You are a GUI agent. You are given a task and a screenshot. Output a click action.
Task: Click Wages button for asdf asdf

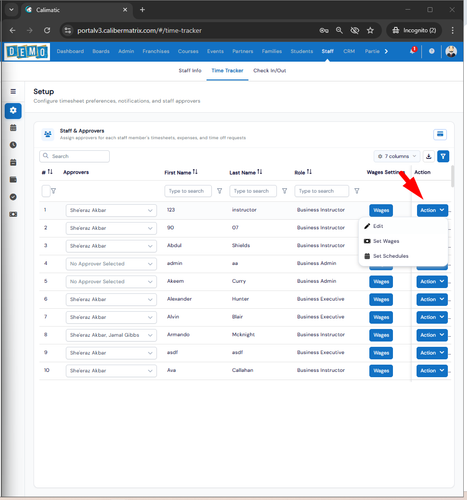tap(381, 353)
